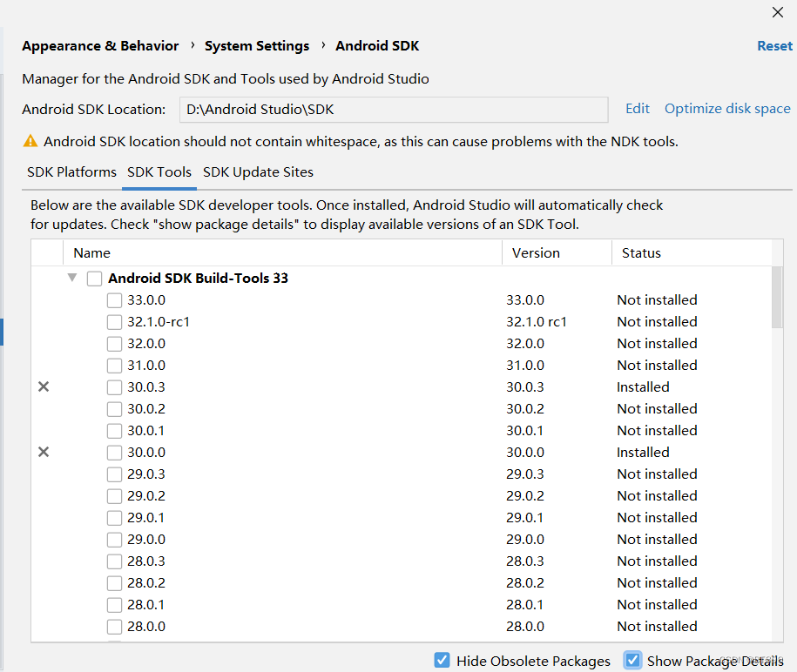Open the SDK Update Sites tab
Viewport: 797px width, 672px height.
[x=258, y=171]
